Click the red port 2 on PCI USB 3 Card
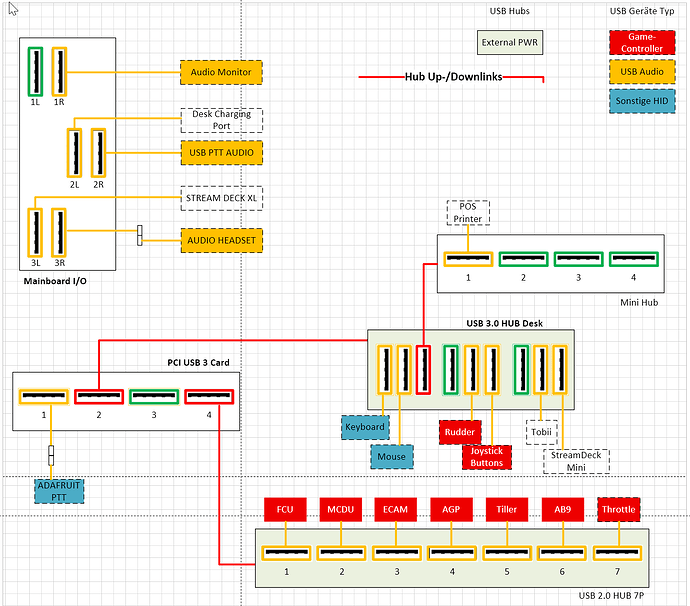Viewport: 690px width, 606px height. pyautogui.click(x=99, y=396)
